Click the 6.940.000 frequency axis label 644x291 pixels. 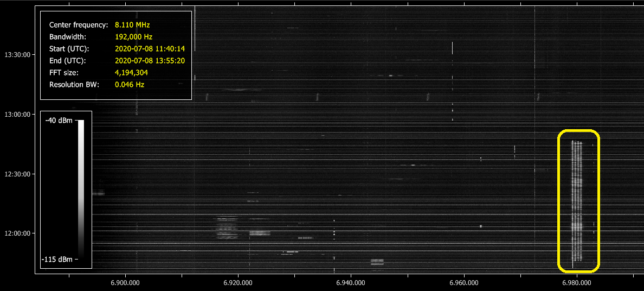pos(351,283)
